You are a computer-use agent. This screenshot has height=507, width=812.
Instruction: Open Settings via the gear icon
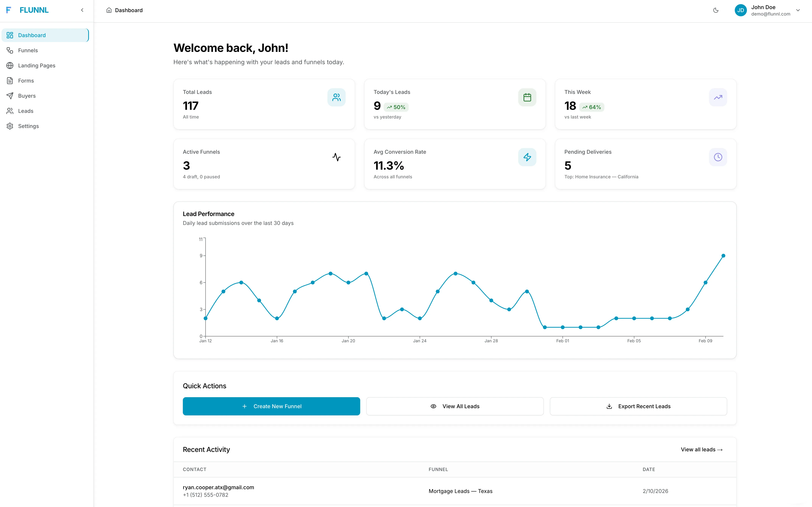pos(10,126)
